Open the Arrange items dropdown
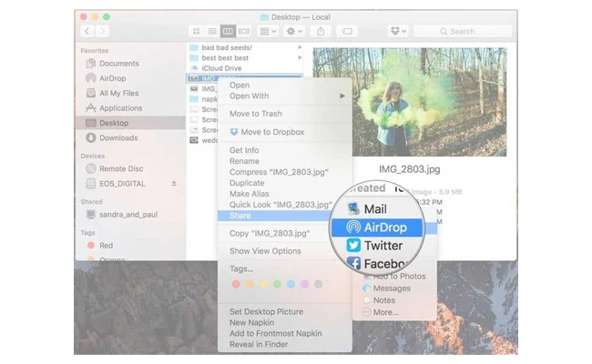Image resolution: width=592 pixels, height=364 pixels. pyautogui.click(x=268, y=31)
